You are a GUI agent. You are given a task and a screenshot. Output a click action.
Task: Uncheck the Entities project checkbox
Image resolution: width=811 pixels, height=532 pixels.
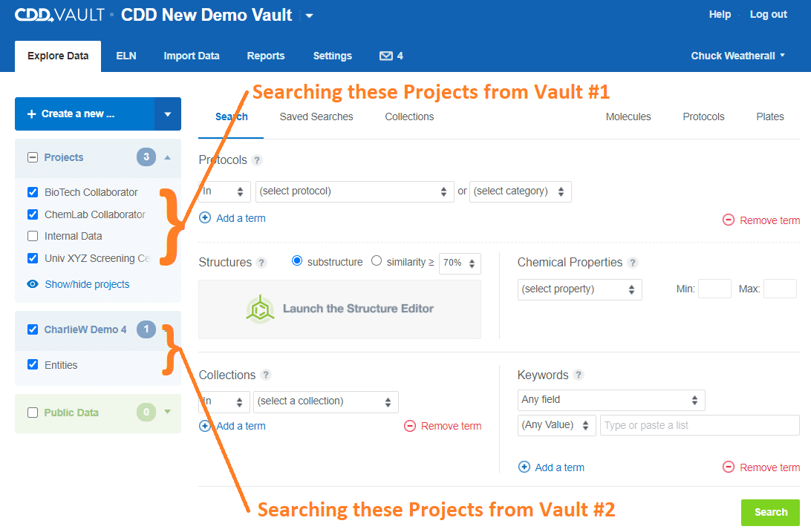(33, 364)
